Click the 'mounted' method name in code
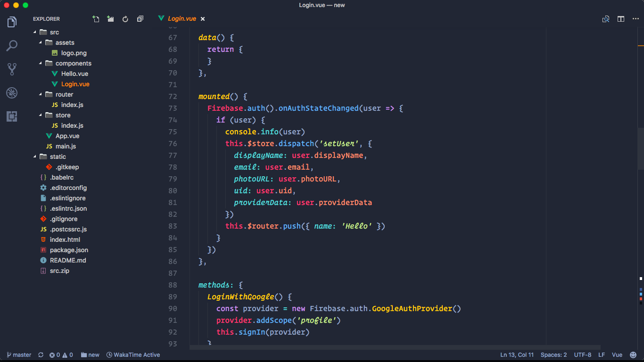Screen dimensions: 644x362 pyautogui.click(x=214, y=96)
